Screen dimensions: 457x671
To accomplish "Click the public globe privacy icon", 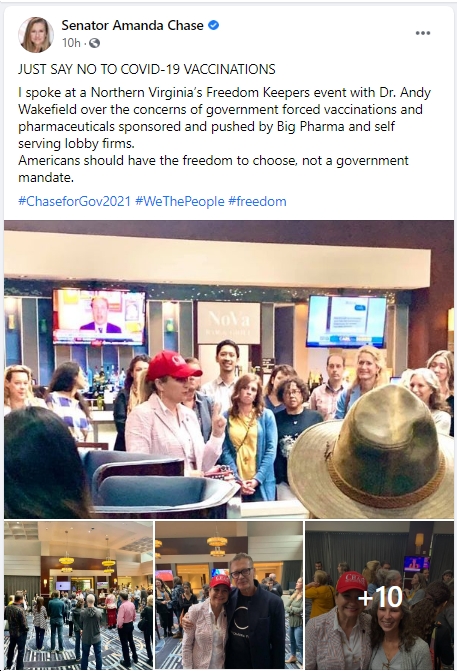I will tap(95, 43).
